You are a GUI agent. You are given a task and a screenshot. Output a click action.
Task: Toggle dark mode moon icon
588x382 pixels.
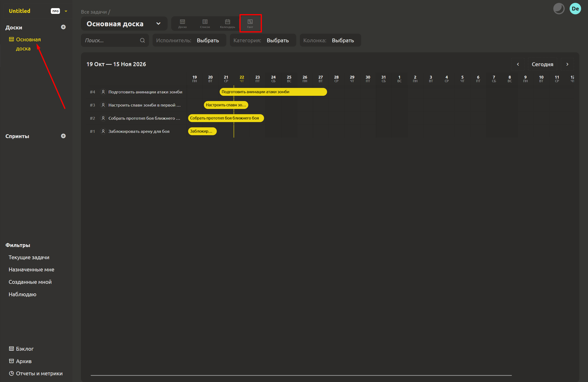coord(559,9)
